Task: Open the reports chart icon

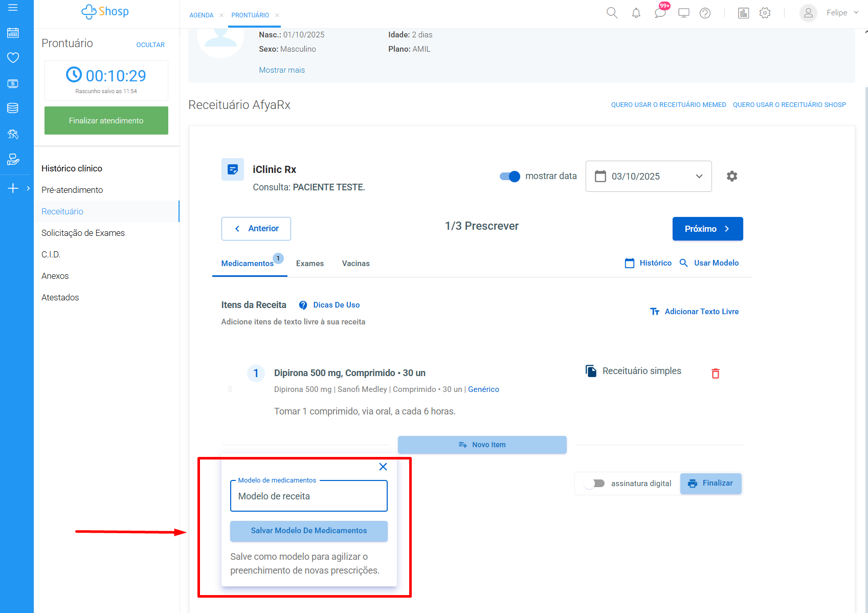Action: click(x=743, y=13)
